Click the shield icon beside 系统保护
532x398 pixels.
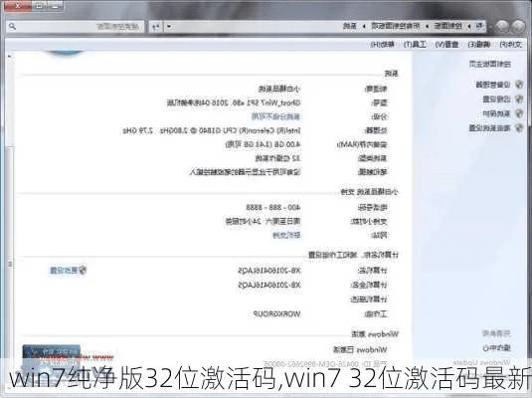click(x=519, y=113)
